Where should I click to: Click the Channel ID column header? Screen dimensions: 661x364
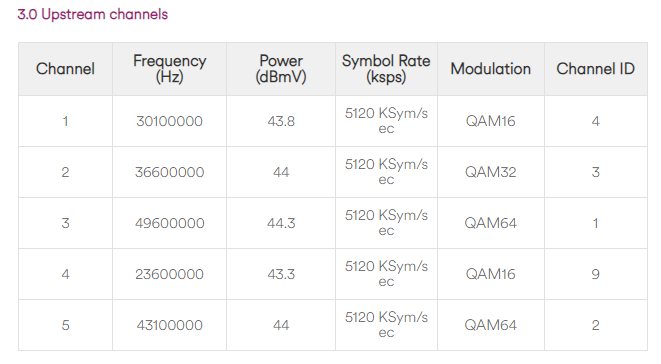[x=596, y=69]
